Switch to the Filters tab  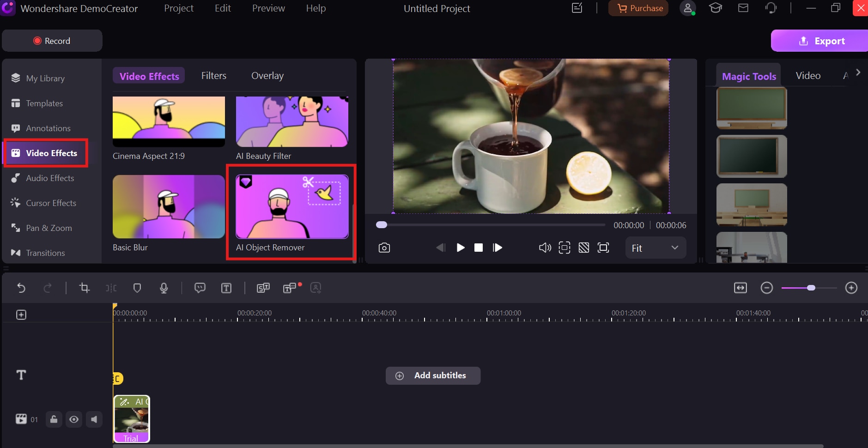coord(214,76)
